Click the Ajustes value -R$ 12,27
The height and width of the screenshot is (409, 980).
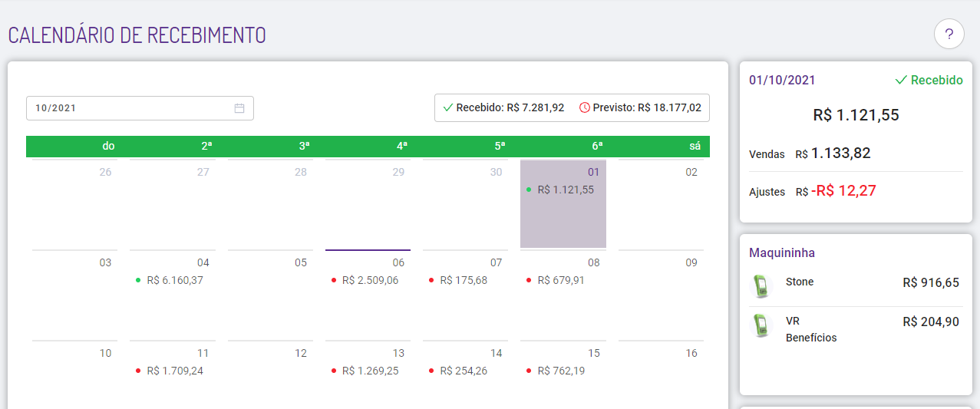click(843, 191)
